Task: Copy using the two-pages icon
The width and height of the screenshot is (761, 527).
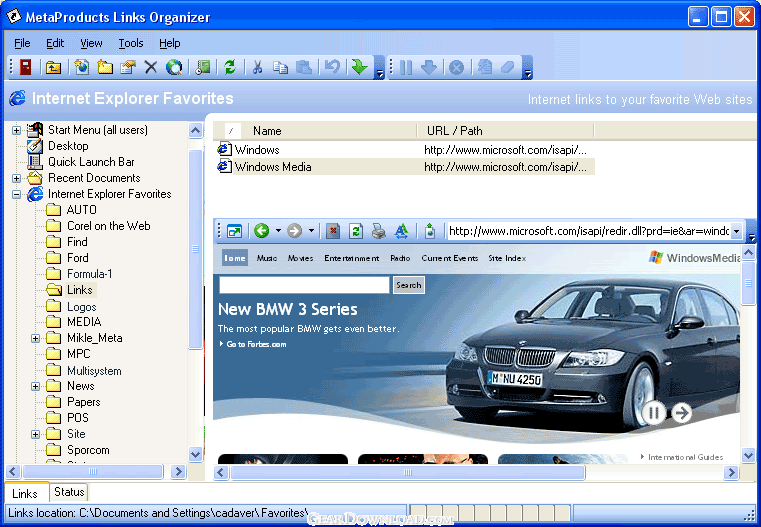Action: coord(280,67)
